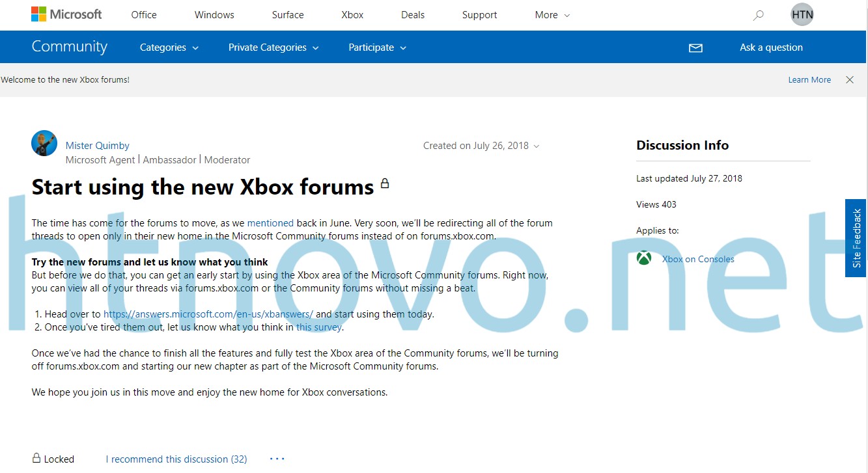Click the HTN account avatar
Screen dimensions: 868x473
click(801, 14)
